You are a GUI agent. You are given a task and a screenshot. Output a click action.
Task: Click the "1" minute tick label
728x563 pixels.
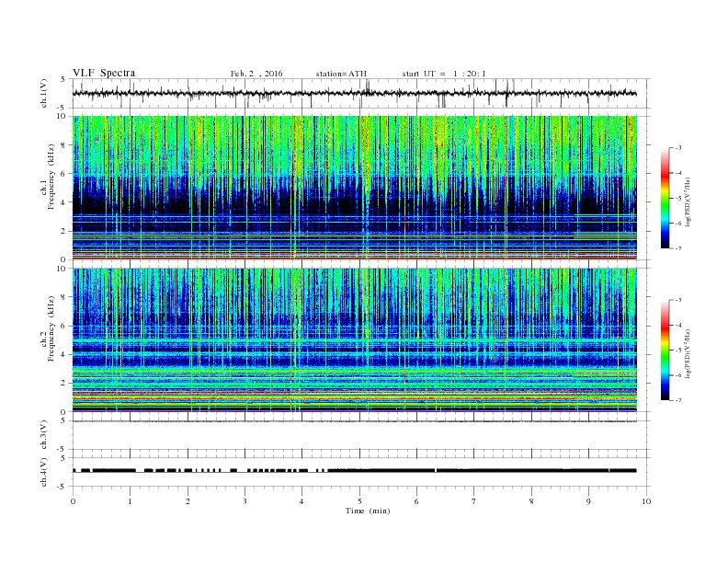[130, 501]
